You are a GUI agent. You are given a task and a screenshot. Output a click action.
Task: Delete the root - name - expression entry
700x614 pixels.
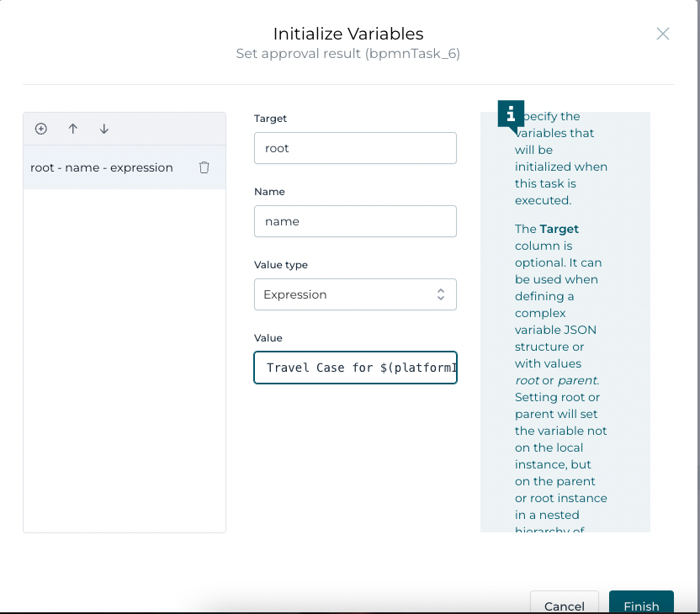coord(204,167)
